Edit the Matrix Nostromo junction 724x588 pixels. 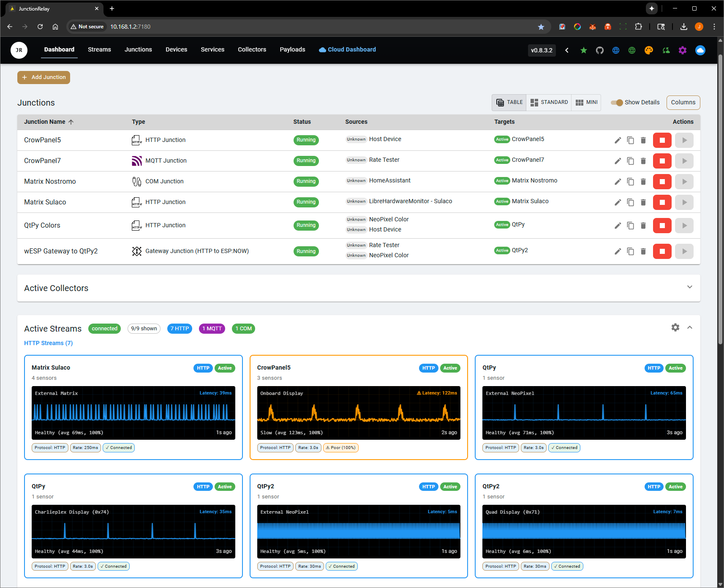point(618,182)
